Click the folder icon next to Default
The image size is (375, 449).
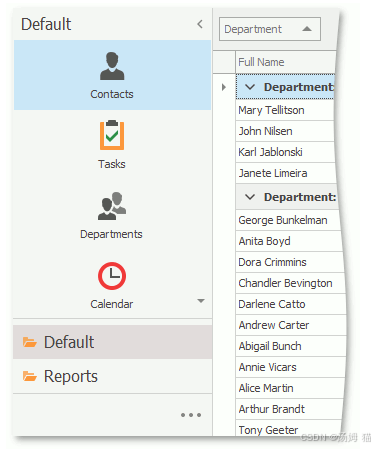click(x=30, y=342)
